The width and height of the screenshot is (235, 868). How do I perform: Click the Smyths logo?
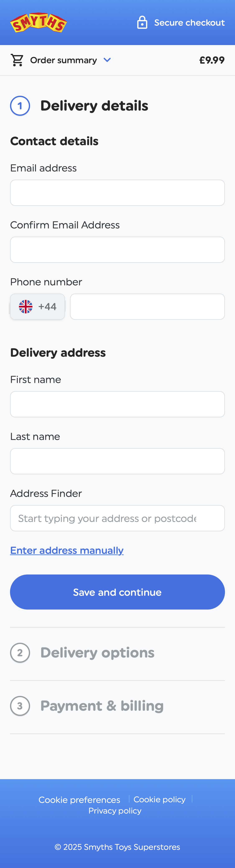38,23
